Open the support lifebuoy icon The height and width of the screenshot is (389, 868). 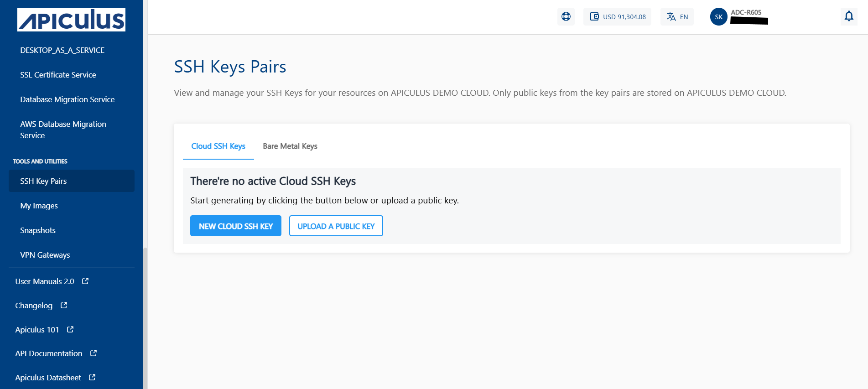[x=566, y=16]
